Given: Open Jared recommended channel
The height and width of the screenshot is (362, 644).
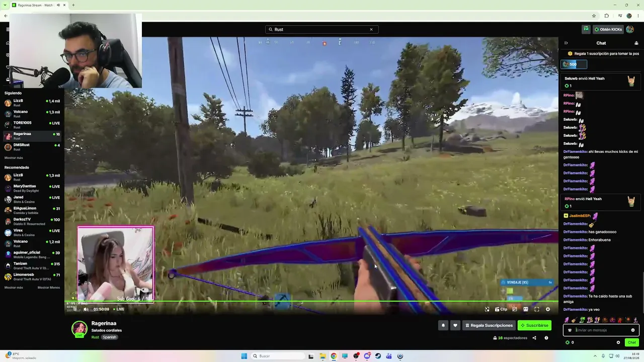Looking at the screenshot, I should tap(32, 199).
